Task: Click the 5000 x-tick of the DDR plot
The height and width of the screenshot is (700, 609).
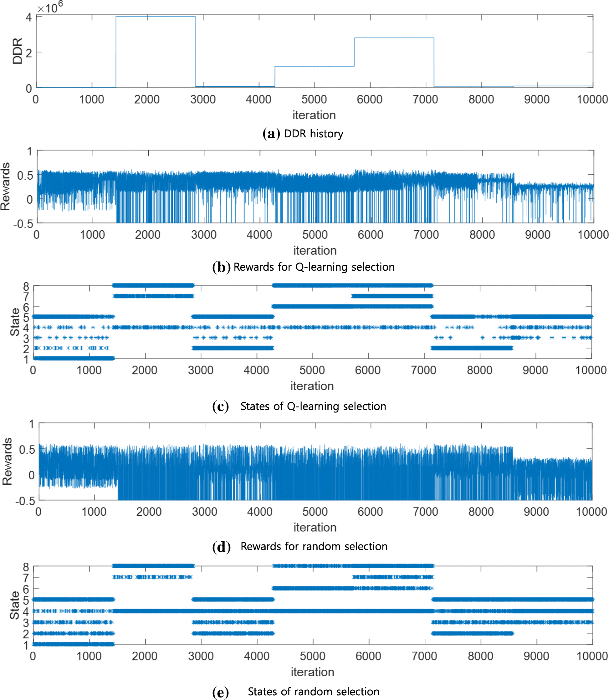Action: coord(314,100)
